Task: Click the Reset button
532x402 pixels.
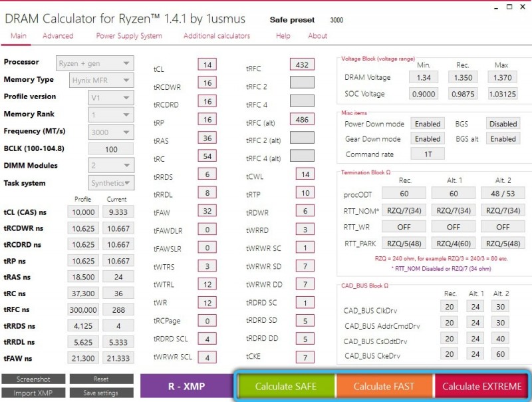Action: [102, 379]
